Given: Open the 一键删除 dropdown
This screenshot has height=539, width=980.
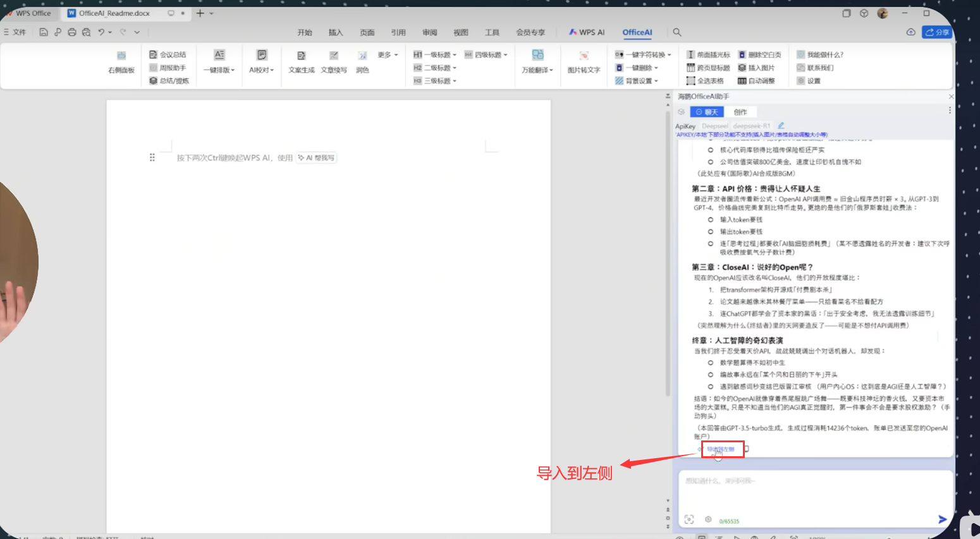Looking at the screenshot, I should pos(637,68).
